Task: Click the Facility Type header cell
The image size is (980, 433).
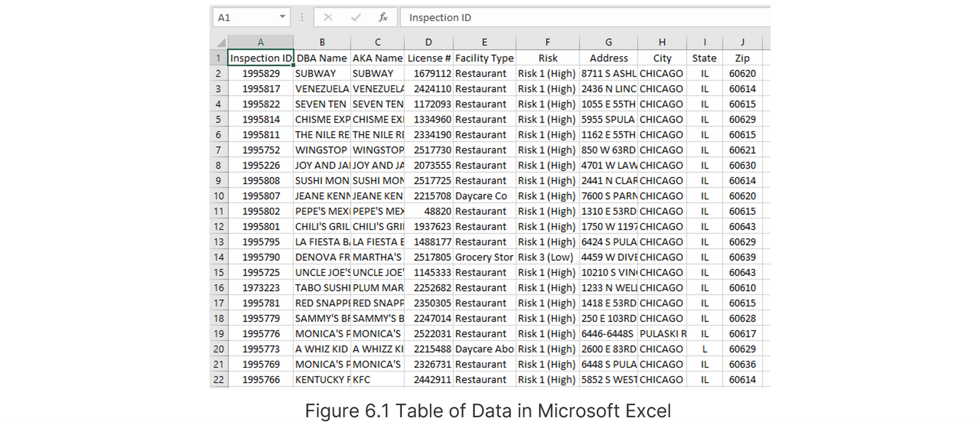Action: coord(484,58)
